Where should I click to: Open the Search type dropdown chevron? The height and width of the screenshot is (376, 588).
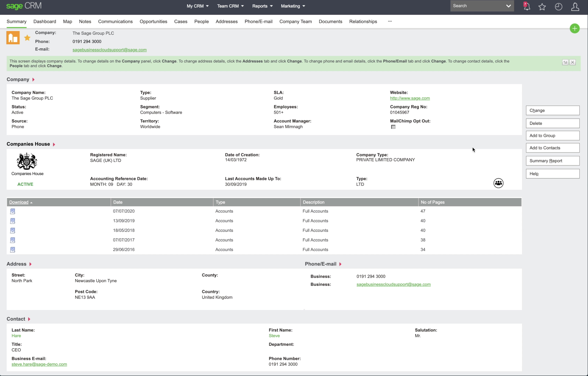coord(508,6)
